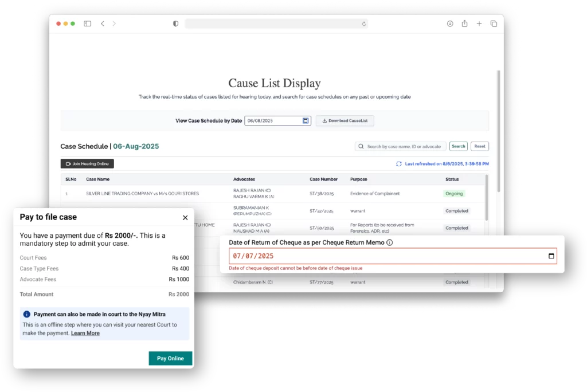Click Ongoing status badge
Image resolution: width=587 pixels, height=392 pixels.
pos(454,194)
